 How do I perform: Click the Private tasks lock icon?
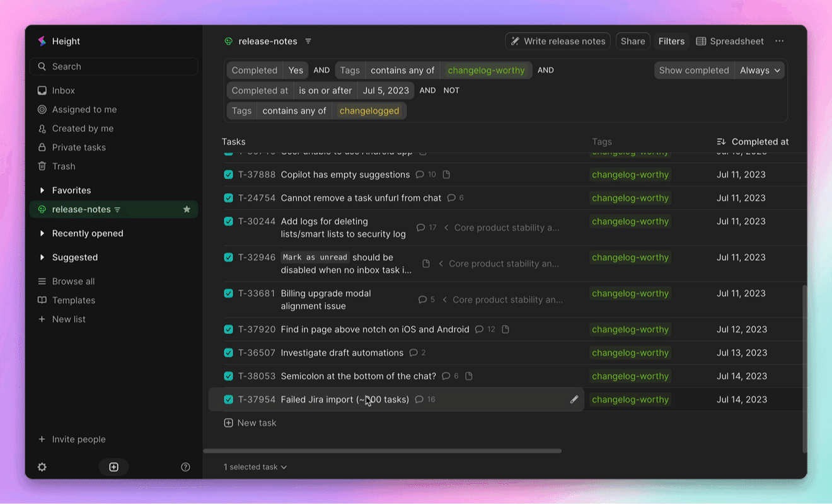pyautogui.click(x=42, y=147)
